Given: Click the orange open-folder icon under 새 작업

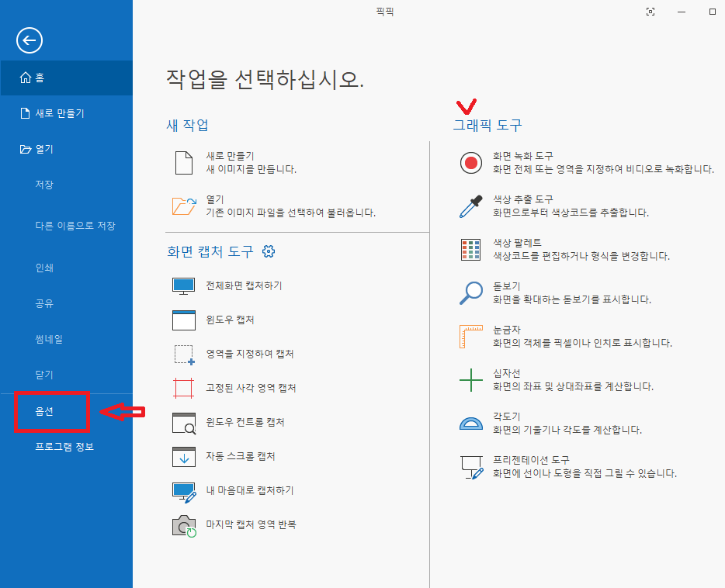Looking at the screenshot, I should click(184, 206).
